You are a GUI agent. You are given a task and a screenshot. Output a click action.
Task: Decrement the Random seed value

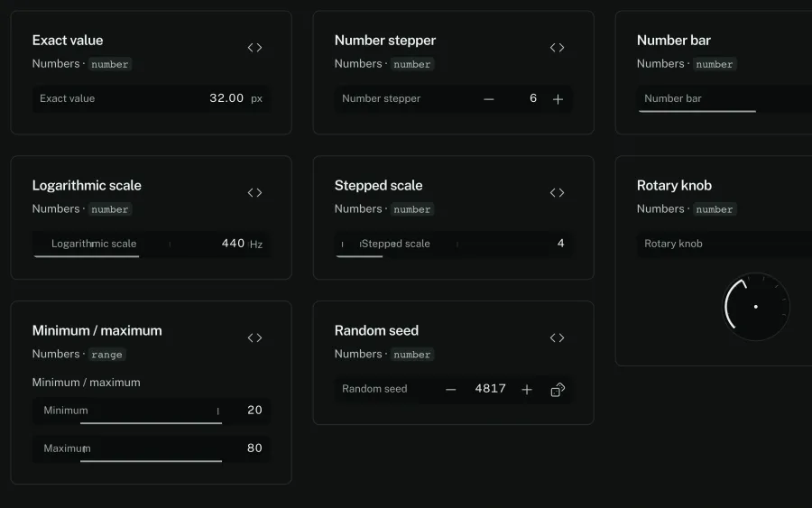tap(450, 390)
